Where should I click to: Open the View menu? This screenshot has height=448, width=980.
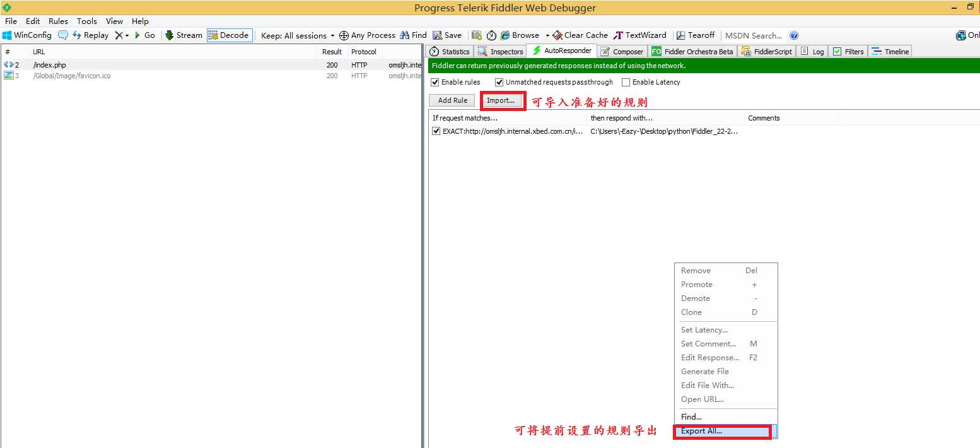click(114, 21)
